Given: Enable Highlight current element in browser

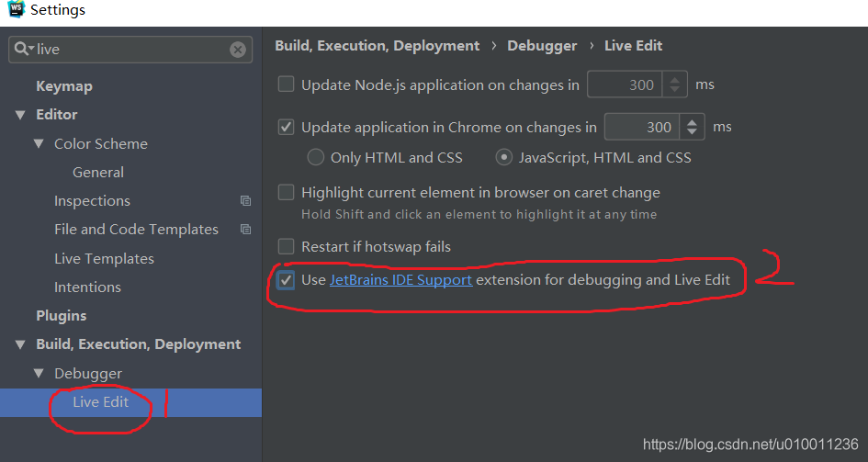Looking at the screenshot, I should [286, 193].
